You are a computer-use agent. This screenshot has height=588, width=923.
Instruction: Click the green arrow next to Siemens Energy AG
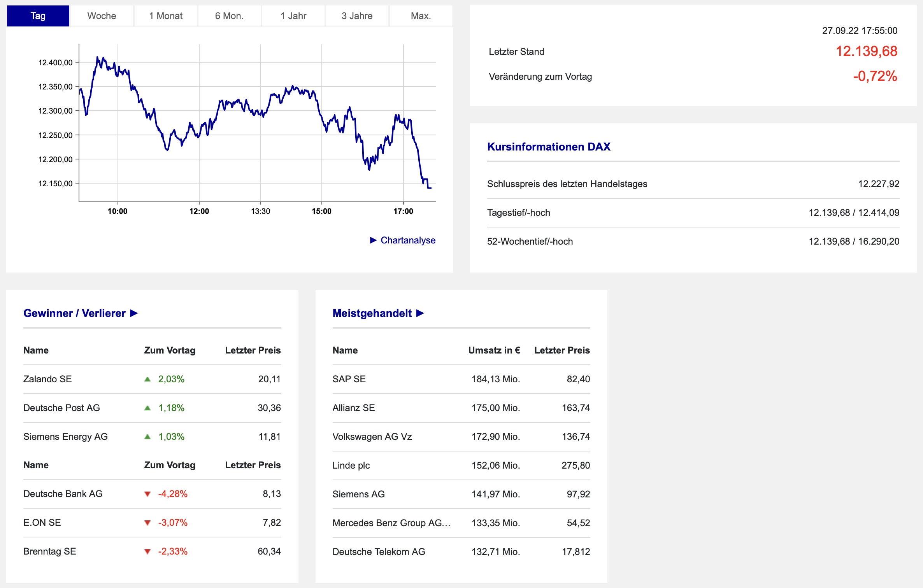(147, 437)
